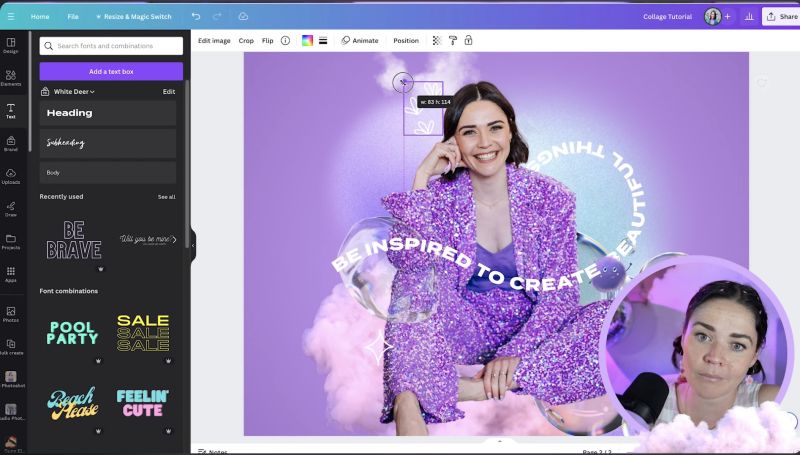The width and height of the screenshot is (800, 455).
Task: Open Resize & Magic Switch menu
Action: point(134,16)
